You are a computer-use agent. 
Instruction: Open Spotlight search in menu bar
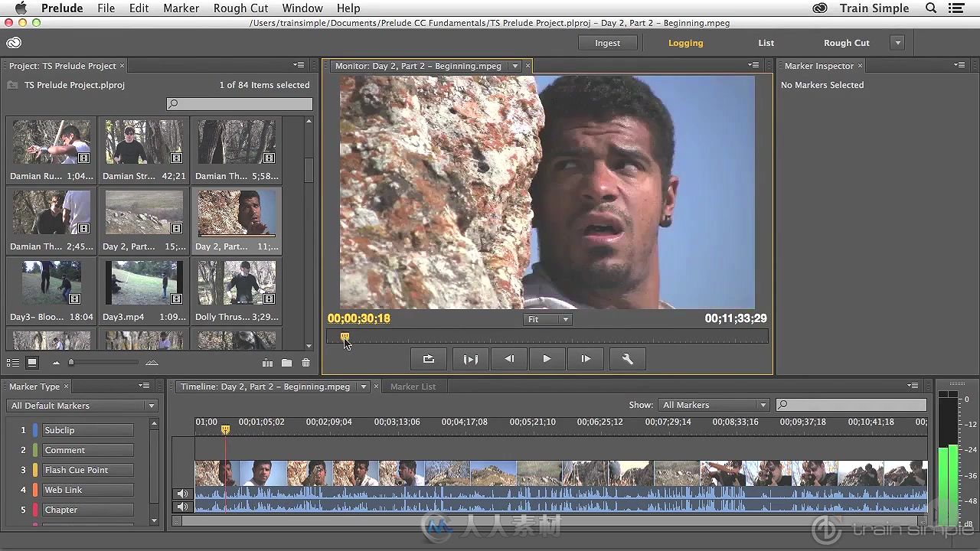pyautogui.click(x=932, y=8)
